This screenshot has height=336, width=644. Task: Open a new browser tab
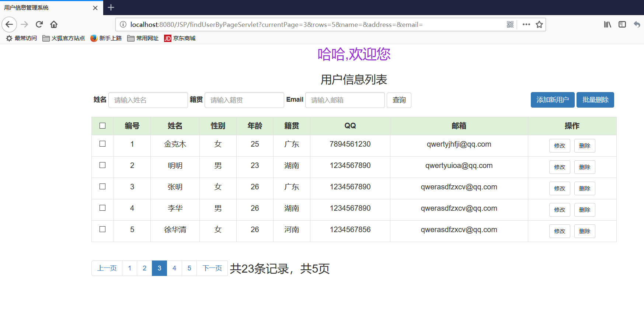(x=110, y=7)
